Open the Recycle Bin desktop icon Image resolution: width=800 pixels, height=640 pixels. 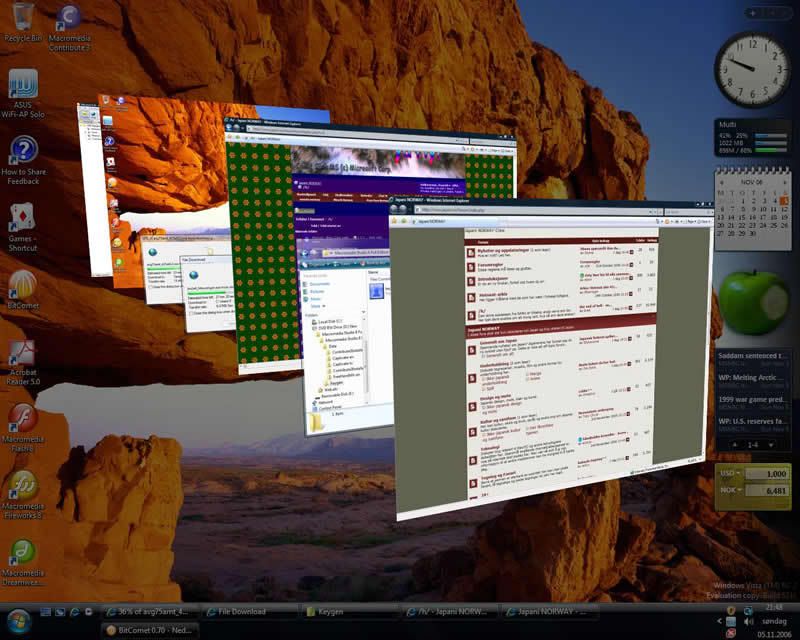point(22,21)
